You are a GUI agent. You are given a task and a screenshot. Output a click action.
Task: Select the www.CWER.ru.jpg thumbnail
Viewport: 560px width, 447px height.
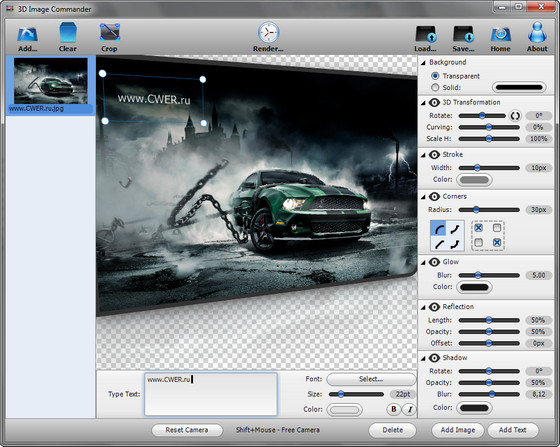pyautogui.click(x=50, y=85)
